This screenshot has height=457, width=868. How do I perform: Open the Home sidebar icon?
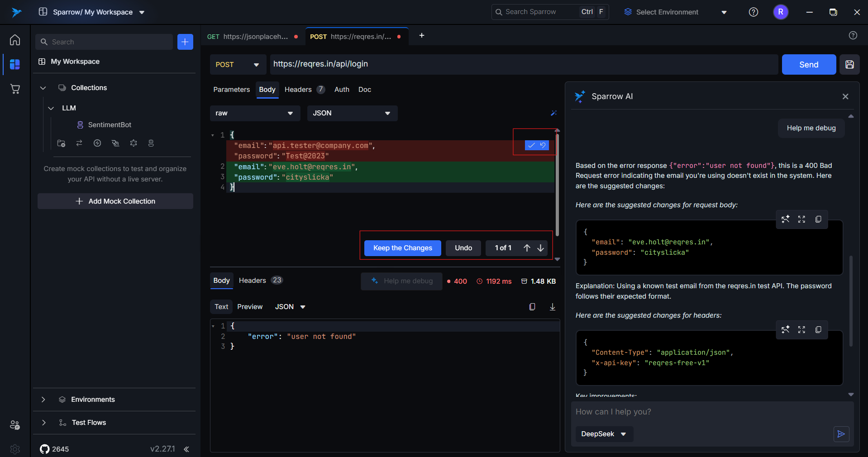15,40
